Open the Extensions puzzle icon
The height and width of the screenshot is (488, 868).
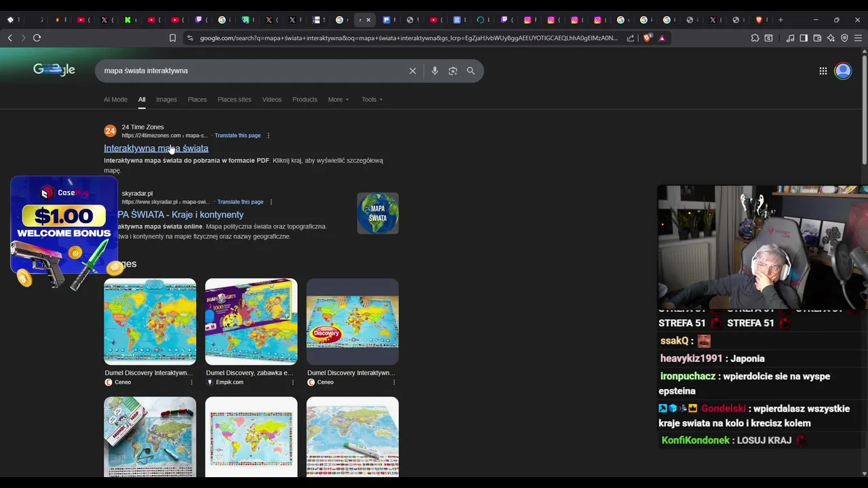[x=755, y=38]
